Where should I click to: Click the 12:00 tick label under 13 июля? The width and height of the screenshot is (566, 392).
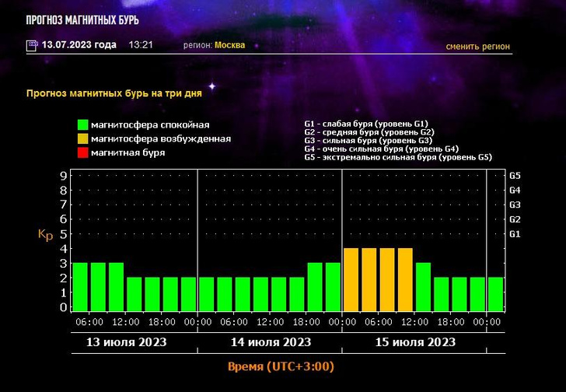point(126,322)
